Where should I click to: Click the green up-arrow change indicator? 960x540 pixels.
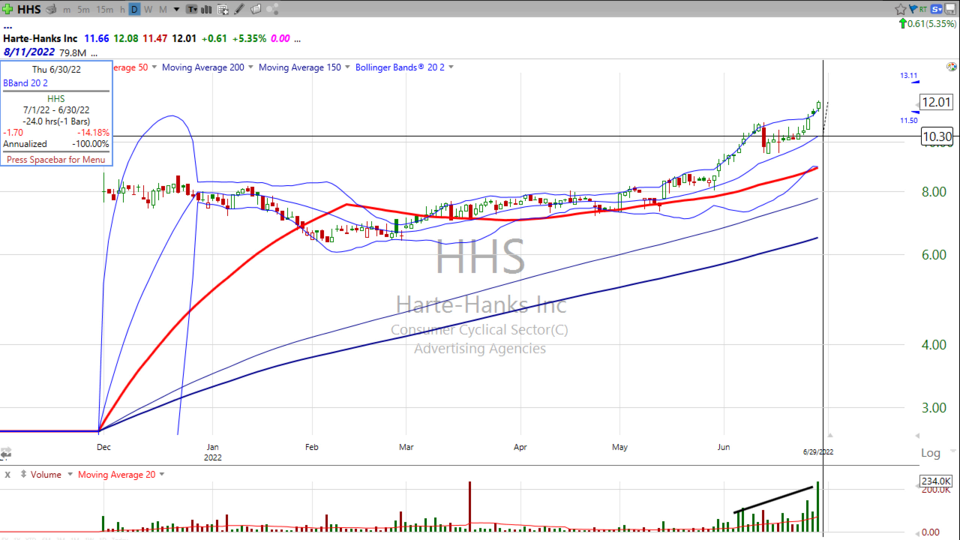click(902, 23)
